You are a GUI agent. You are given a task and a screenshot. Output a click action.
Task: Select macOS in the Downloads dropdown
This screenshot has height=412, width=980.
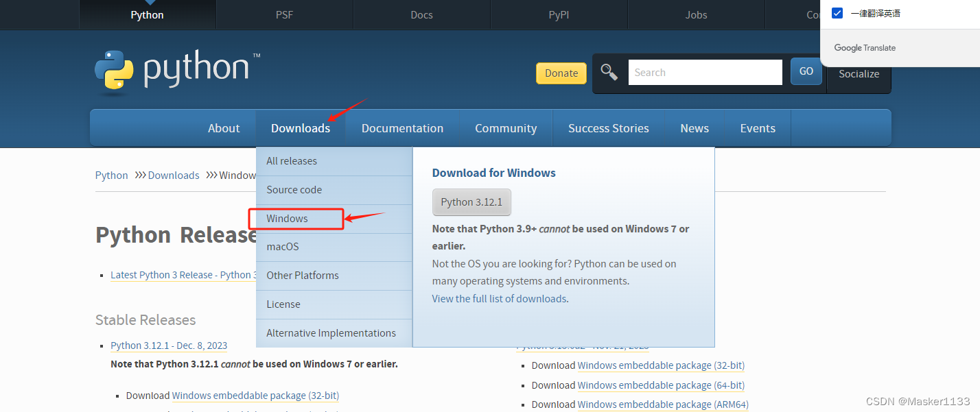(334, 247)
